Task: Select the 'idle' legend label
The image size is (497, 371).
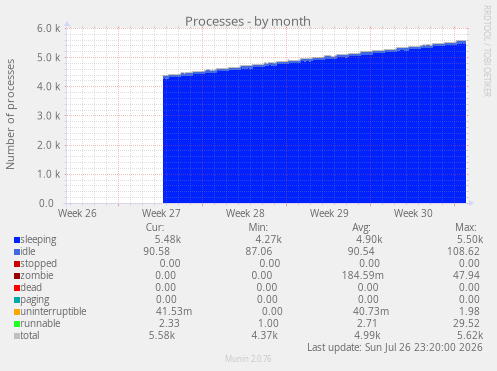Action: coord(28,251)
